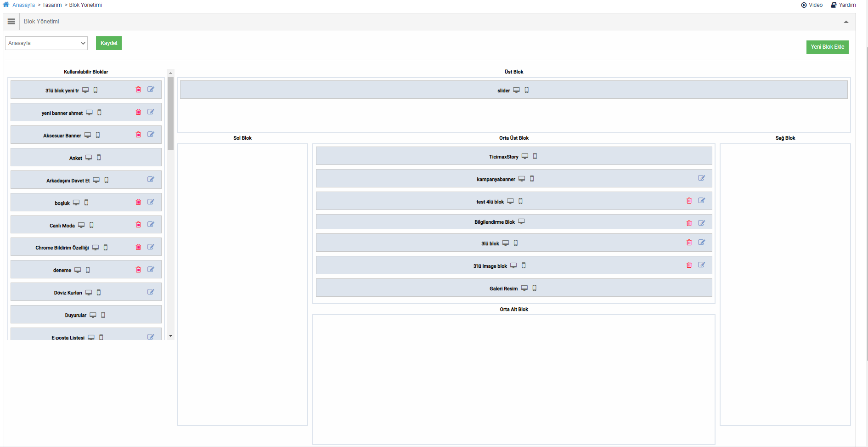This screenshot has height=447, width=868.
Task: Remove the Canlı Moda block
Action: [x=138, y=225]
